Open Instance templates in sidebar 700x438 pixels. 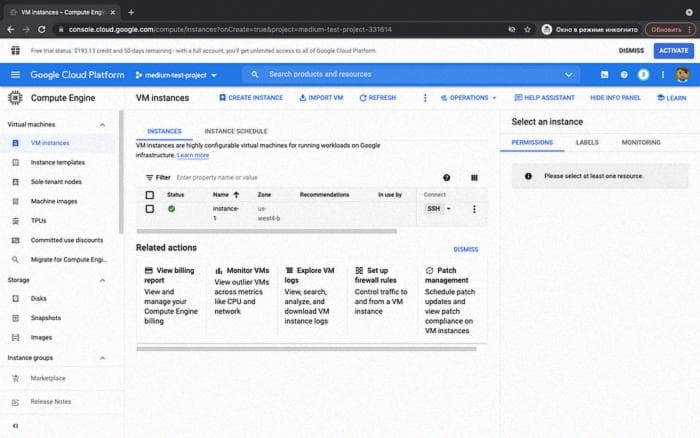coord(58,163)
